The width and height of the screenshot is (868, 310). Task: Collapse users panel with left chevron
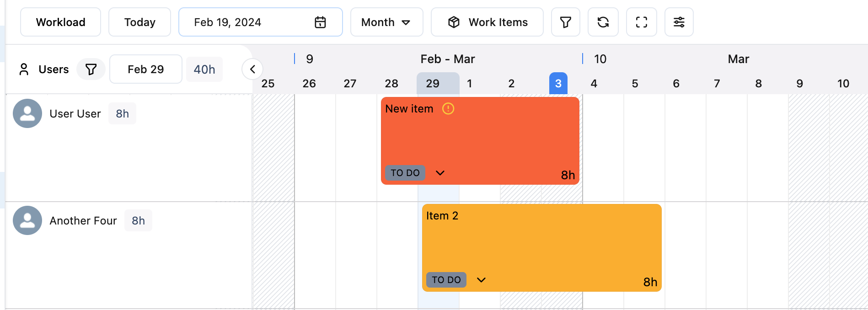(x=252, y=69)
